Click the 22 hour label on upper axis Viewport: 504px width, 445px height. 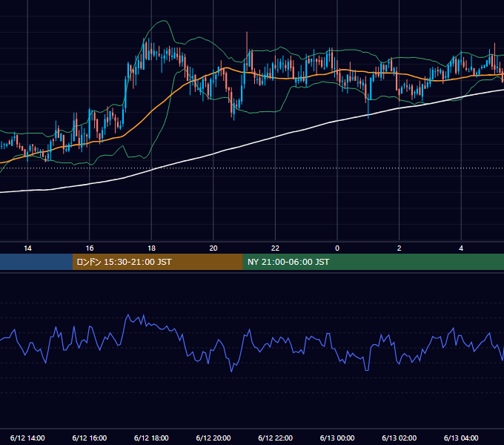pos(275,248)
